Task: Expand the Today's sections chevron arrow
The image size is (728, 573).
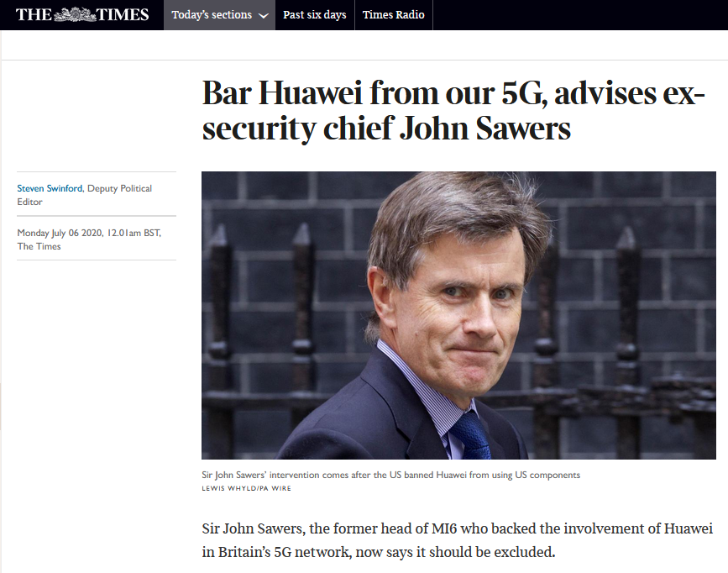Action: point(264,15)
